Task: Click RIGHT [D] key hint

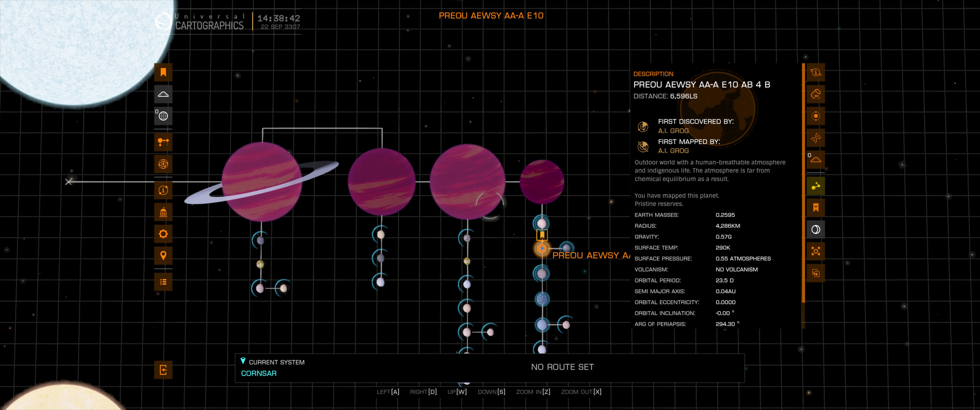Action: pyautogui.click(x=423, y=392)
